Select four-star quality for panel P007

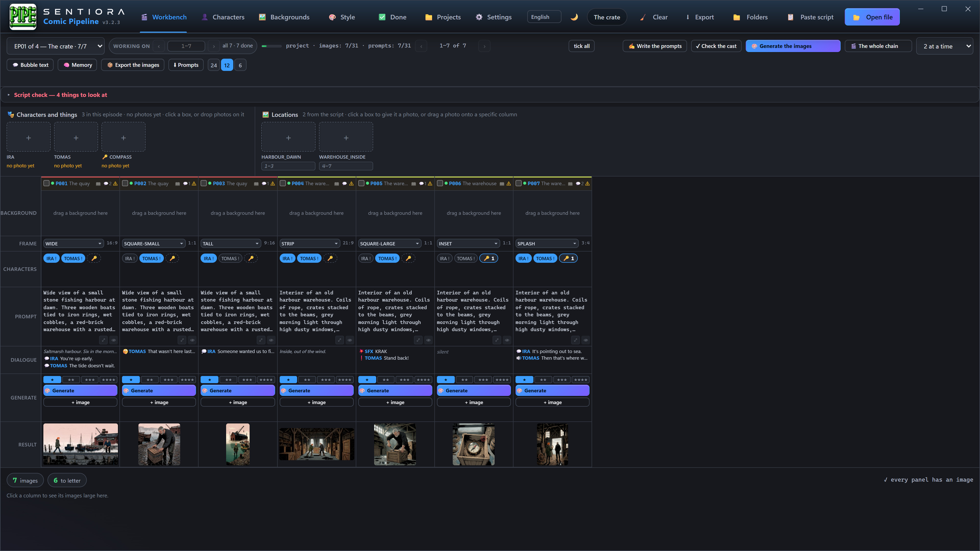[581, 380]
